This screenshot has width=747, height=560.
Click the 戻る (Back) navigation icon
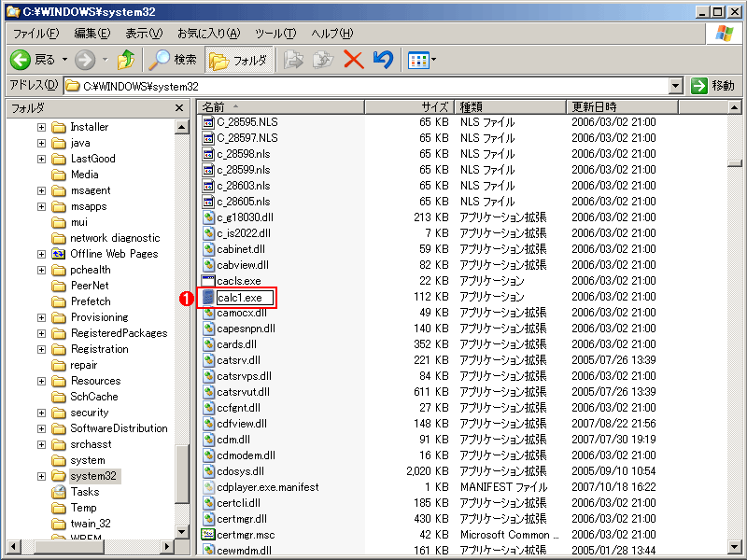point(20,60)
